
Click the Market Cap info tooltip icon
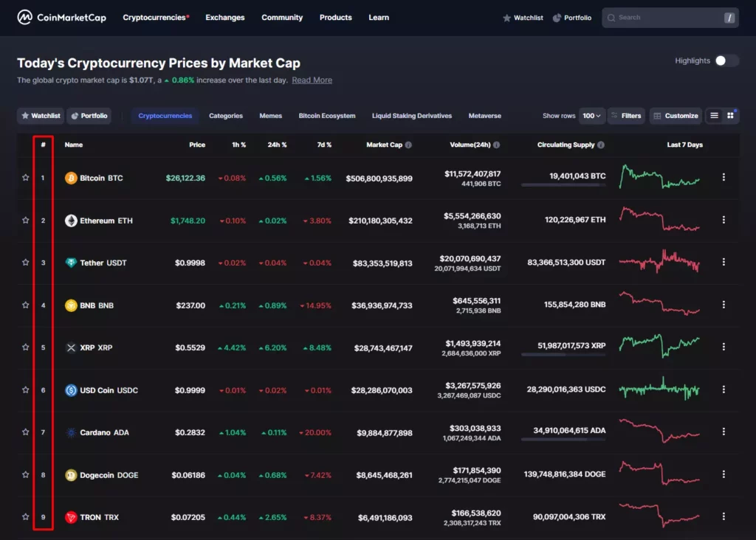(x=408, y=145)
